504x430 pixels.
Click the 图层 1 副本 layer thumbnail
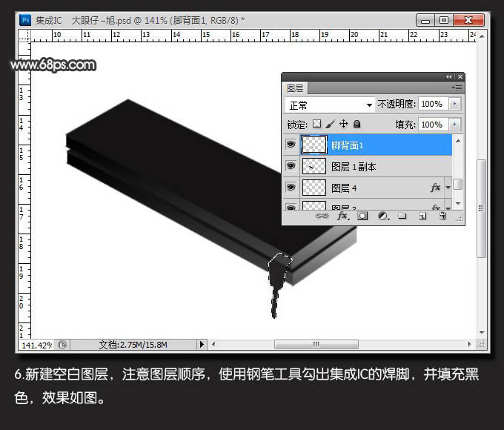coord(314,166)
